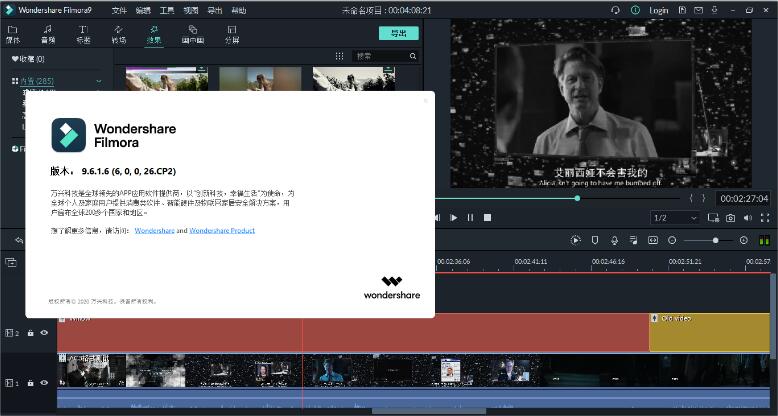
Task: Toggle the green audio level meter
Action: click(765, 240)
